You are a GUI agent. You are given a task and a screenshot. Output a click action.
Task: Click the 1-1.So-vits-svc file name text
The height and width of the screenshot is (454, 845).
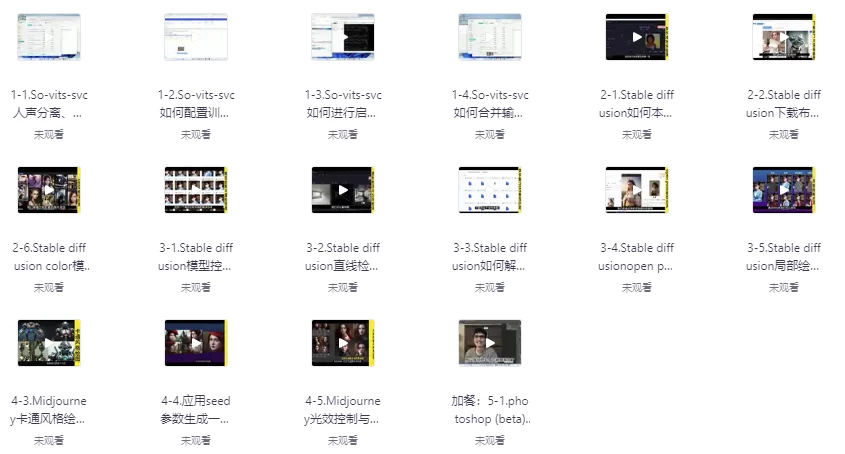point(49,104)
